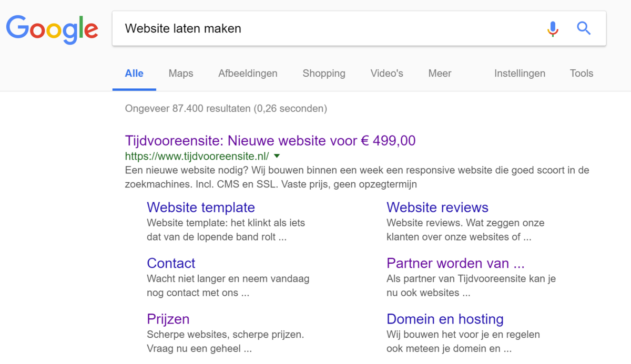This screenshot has width=631, height=364.
Task: Visit the Domein en hosting sitelink
Action: click(445, 319)
